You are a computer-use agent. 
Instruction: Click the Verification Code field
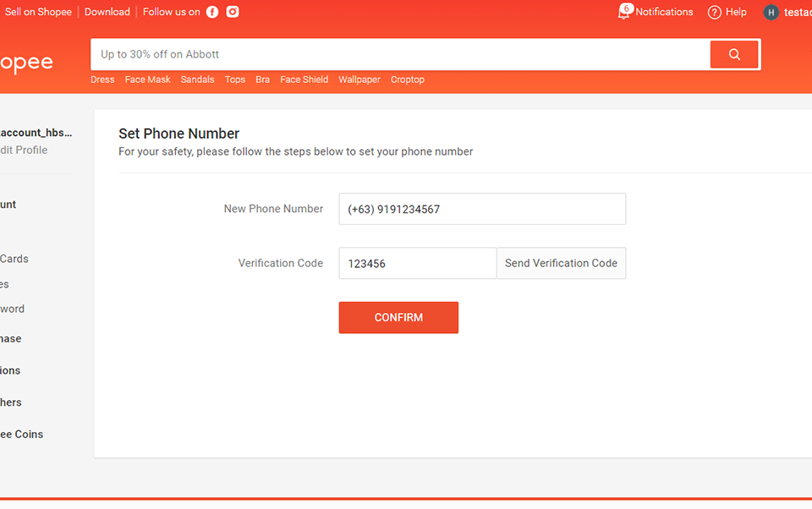(417, 263)
